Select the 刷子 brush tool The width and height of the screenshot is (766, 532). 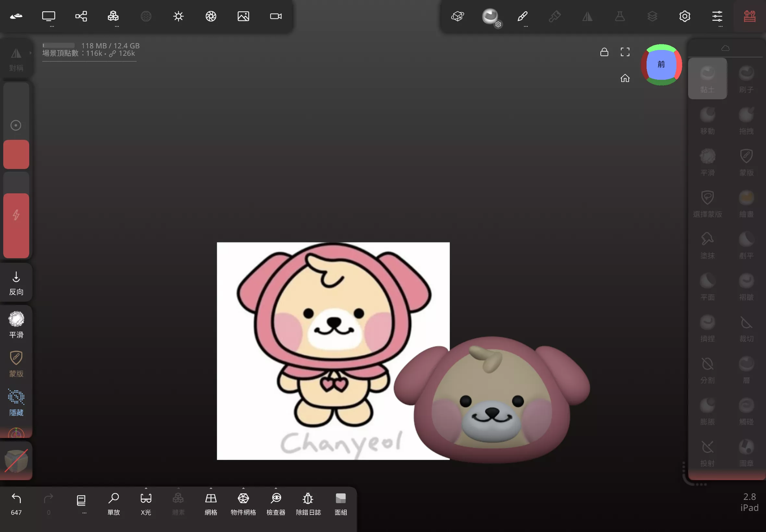click(x=746, y=79)
